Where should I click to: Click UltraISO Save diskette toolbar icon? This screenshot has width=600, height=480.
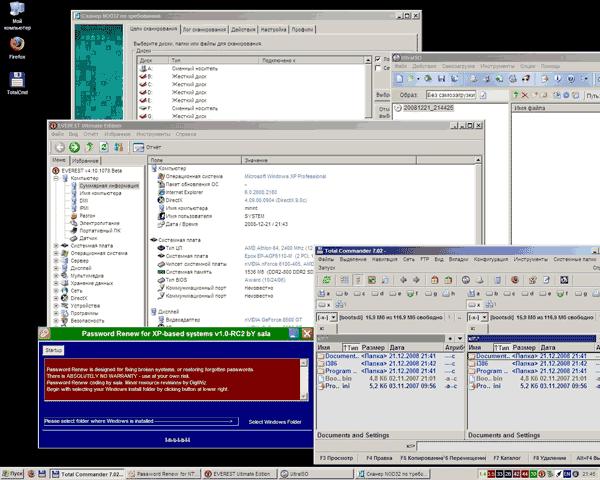(x=441, y=78)
